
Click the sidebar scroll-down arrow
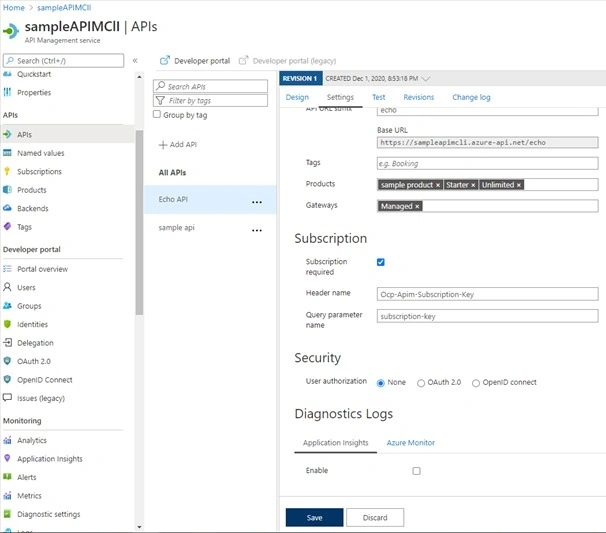(x=139, y=527)
